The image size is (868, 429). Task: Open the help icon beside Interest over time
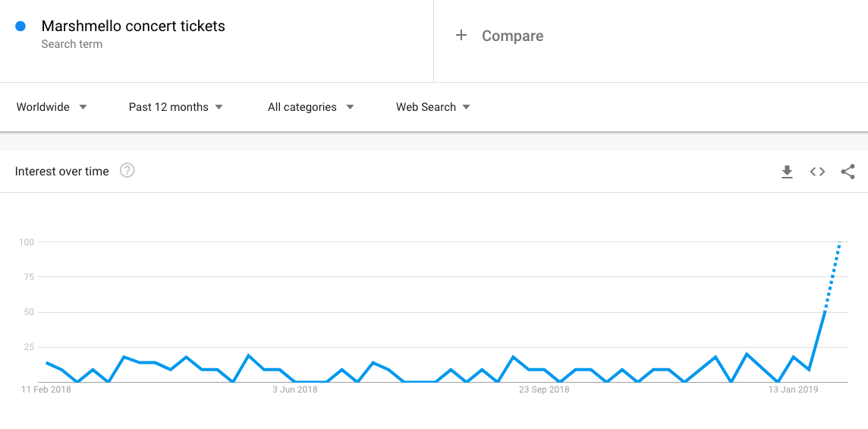click(127, 171)
